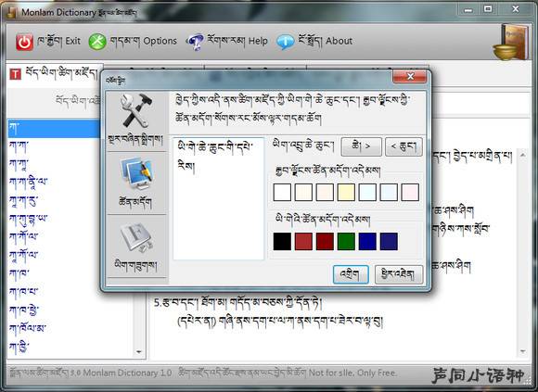Image resolution: width=538 pixels, height=392 pixels.
Task: Click word list scrollbar down arrow
Action: coord(138,352)
